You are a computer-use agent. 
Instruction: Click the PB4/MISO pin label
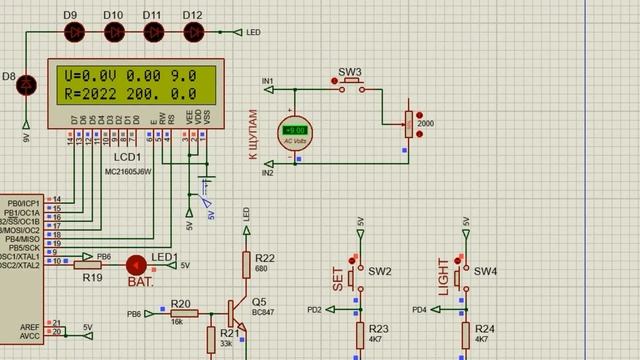(22, 239)
